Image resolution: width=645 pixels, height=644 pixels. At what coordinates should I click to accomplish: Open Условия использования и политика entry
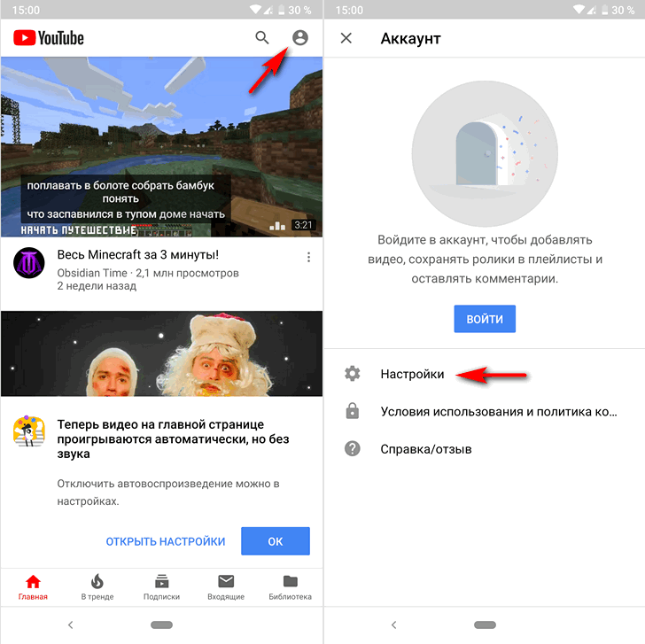pos(485,412)
